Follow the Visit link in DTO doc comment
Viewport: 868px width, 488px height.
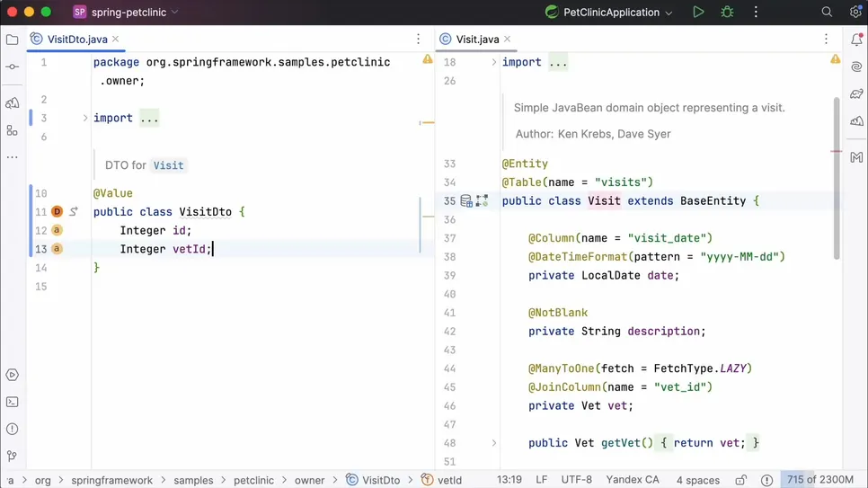pyautogui.click(x=168, y=165)
